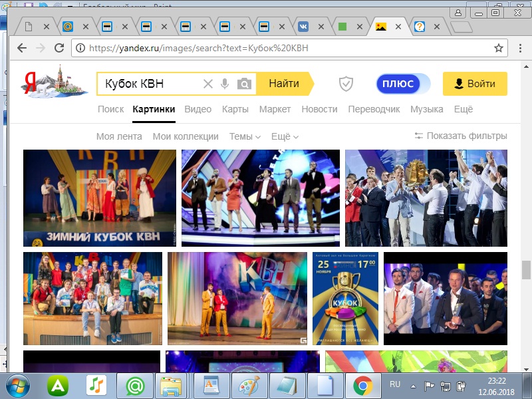Image resolution: width=532 pixels, height=399 pixels.
Task: Click the shield protection icon
Action: point(346,84)
